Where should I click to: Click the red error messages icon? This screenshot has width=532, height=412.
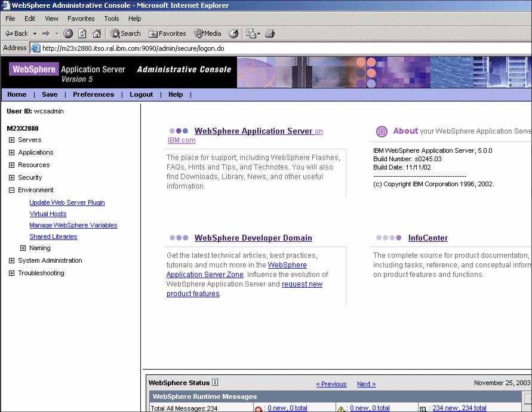tap(258, 409)
